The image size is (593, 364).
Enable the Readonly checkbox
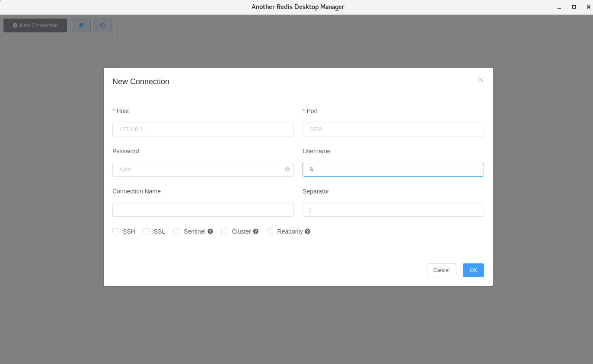270,231
